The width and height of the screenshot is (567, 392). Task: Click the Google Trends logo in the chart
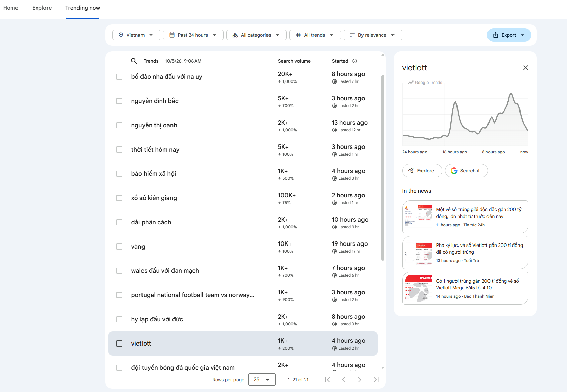[425, 83]
